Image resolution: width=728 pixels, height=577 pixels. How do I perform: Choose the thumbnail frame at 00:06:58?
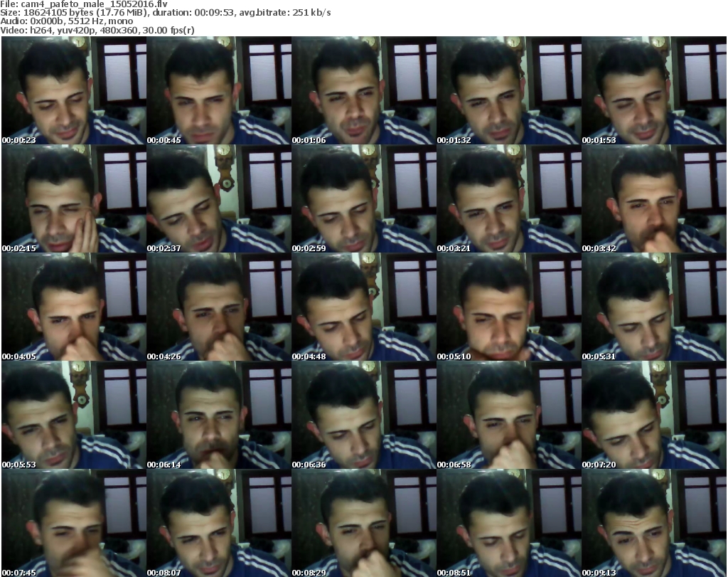click(x=509, y=415)
